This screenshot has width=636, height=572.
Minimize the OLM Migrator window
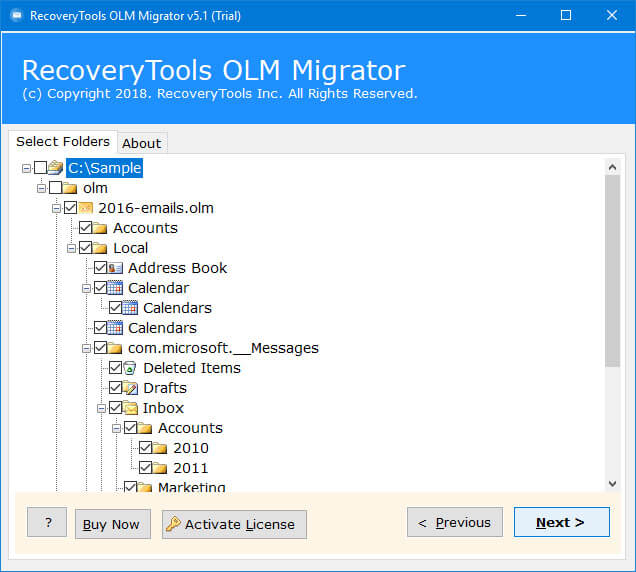(x=521, y=16)
